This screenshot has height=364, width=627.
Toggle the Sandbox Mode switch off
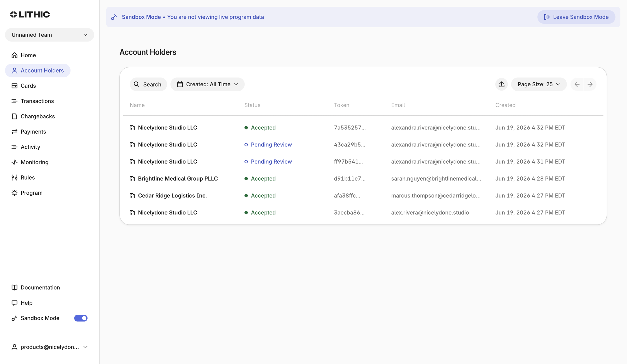(81, 318)
